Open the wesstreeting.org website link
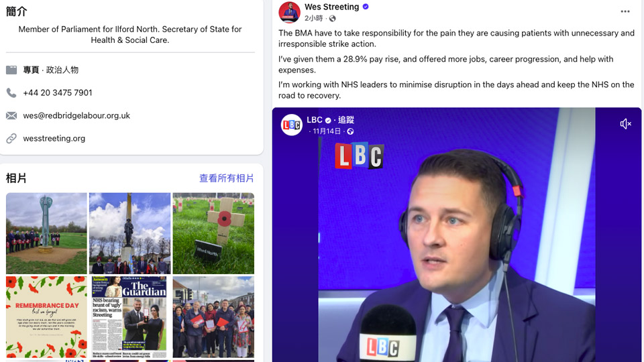Image resolution: width=644 pixels, height=362 pixels. pyautogui.click(x=54, y=138)
